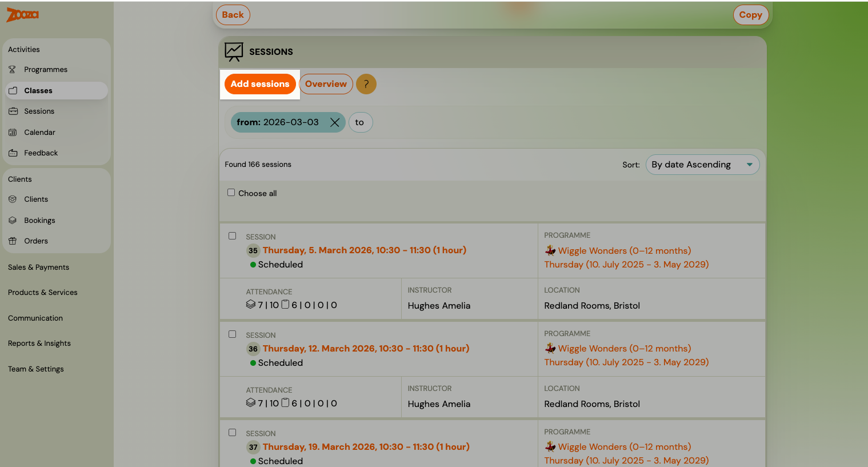Tick the Choose all checkbox
Screen dimensions: 868x467
click(231, 193)
